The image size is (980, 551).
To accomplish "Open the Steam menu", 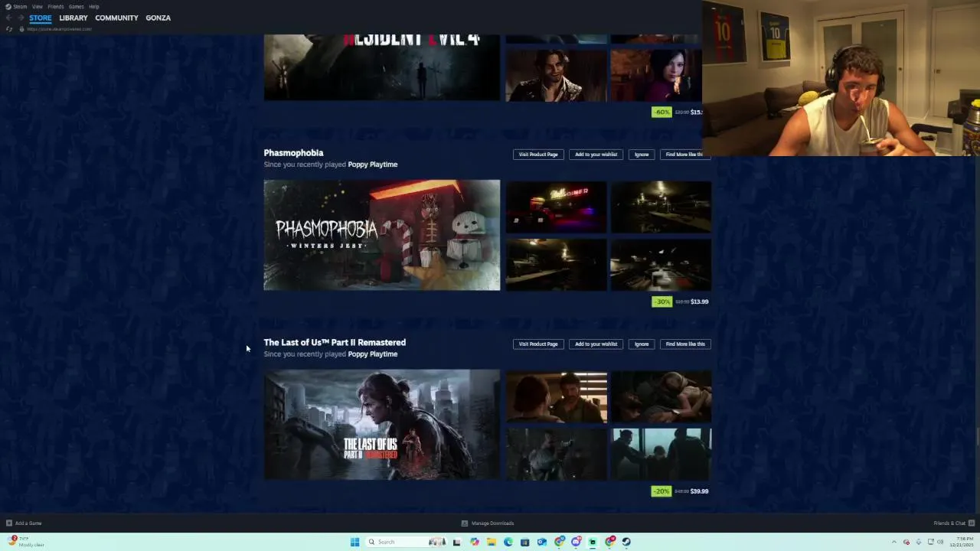I will tap(20, 6).
